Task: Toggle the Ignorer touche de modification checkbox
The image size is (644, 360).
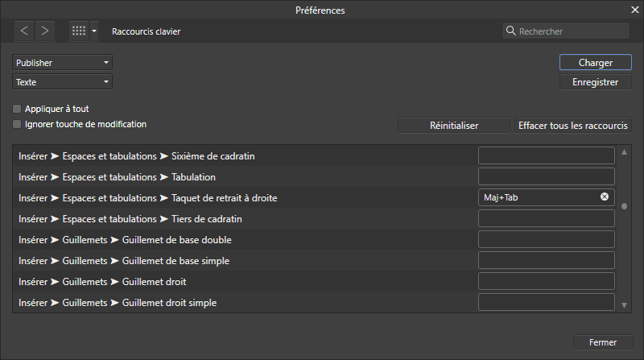Action: point(17,124)
